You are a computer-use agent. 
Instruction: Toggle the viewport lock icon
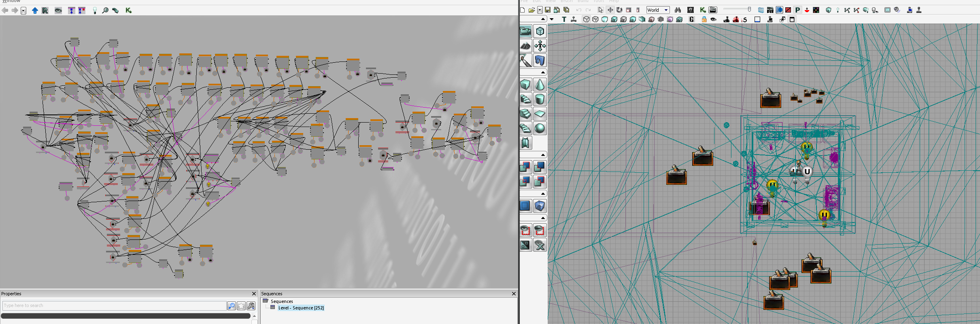coord(704,19)
